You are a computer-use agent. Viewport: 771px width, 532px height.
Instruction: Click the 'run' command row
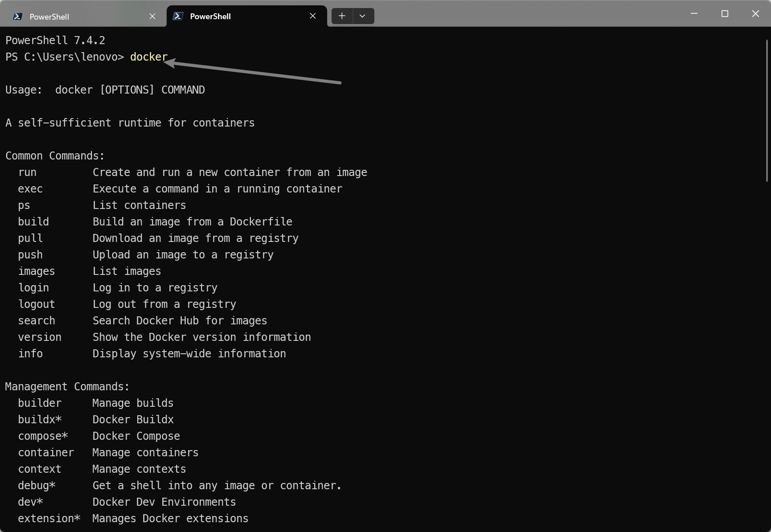tap(193, 172)
